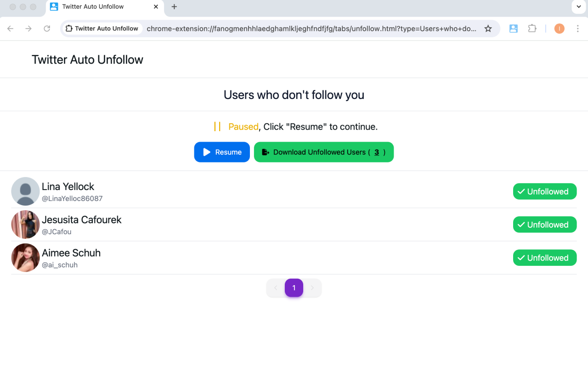Click the export icon on Download button
588x368 pixels.
coord(265,152)
